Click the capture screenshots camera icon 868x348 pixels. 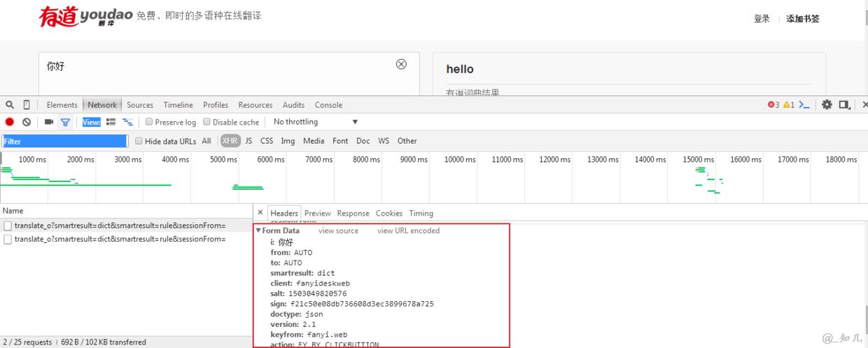point(49,123)
